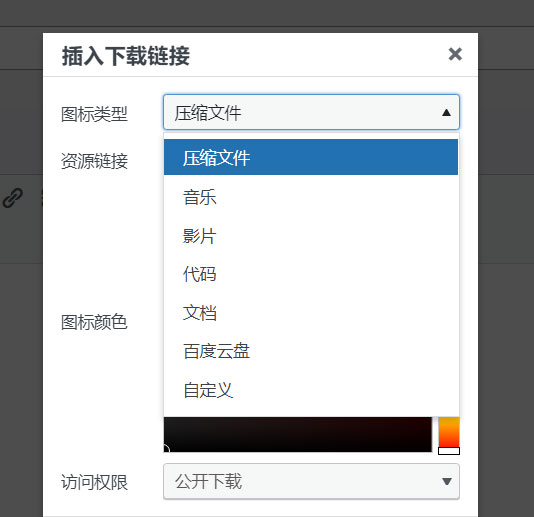Open the 访问权限 dropdown showing 公开下载

pyautogui.click(x=311, y=481)
